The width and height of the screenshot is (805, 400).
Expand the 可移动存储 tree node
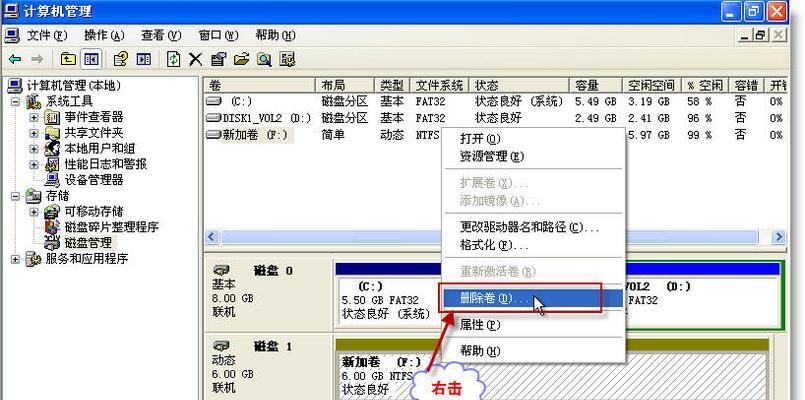[34, 212]
